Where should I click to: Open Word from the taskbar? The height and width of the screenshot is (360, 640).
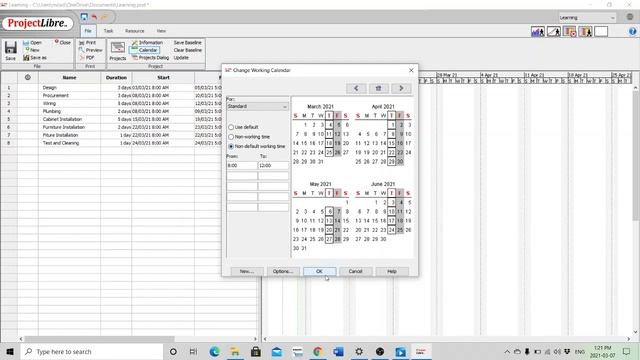click(338, 351)
